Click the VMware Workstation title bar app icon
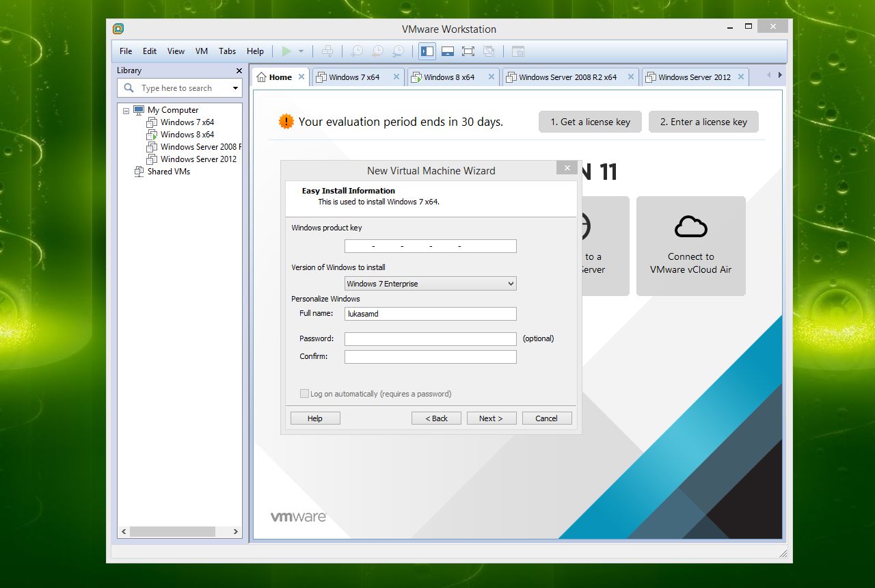The image size is (875, 588). tap(118, 29)
